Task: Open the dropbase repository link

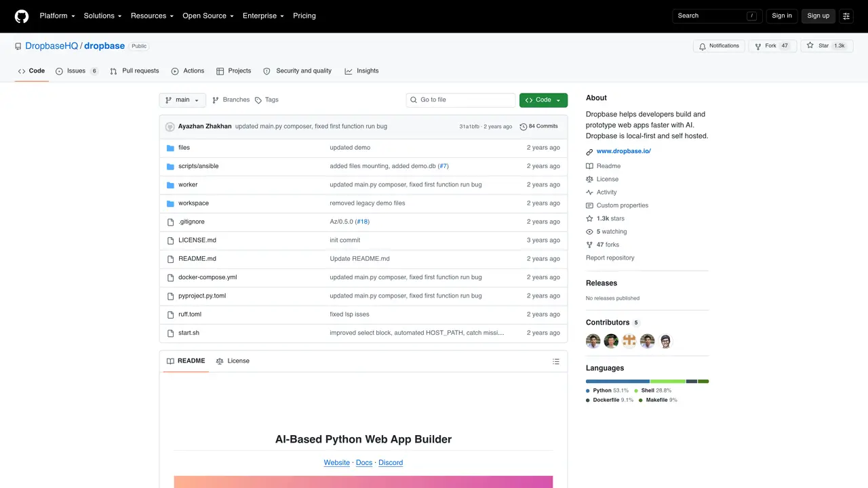Action: tap(104, 46)
